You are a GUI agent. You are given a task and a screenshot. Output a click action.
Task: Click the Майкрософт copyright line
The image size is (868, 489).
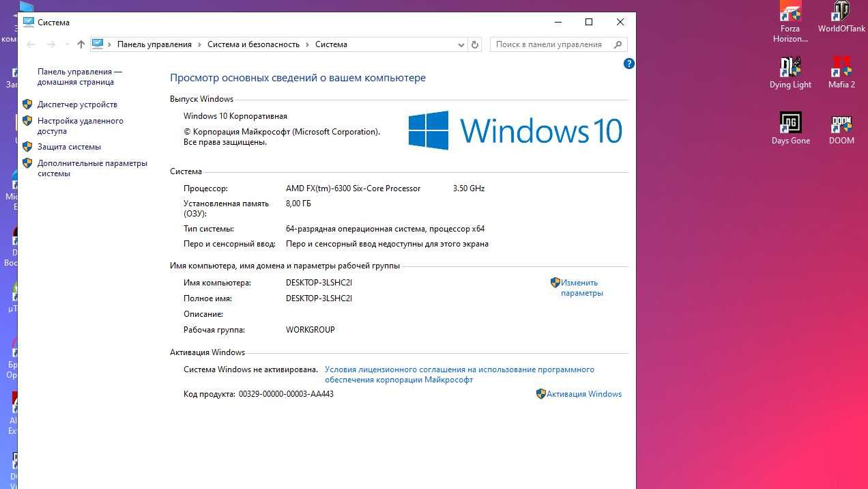click(x=282, y=132)
